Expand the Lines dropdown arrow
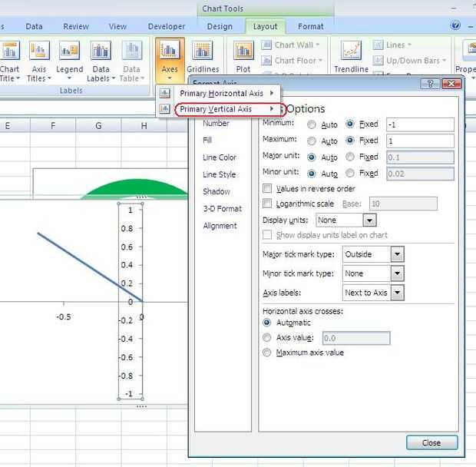The width and height of the screenshot is (476, 467). (x=409, y=45)
